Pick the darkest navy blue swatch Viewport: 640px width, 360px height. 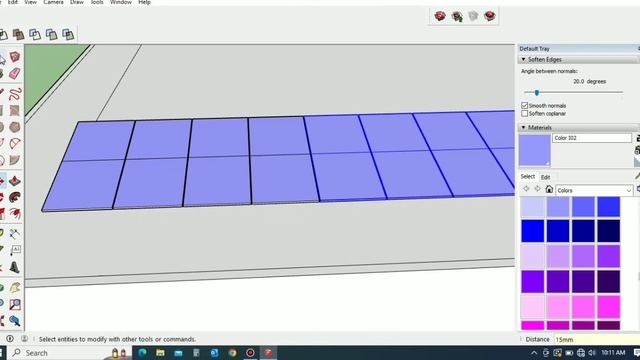[x=609, y=231]
